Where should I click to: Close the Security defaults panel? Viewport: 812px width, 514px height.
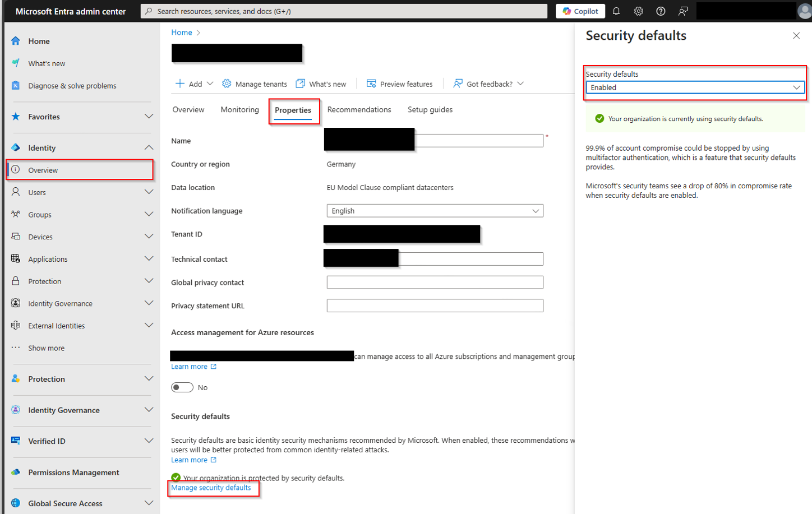(796, 35)
